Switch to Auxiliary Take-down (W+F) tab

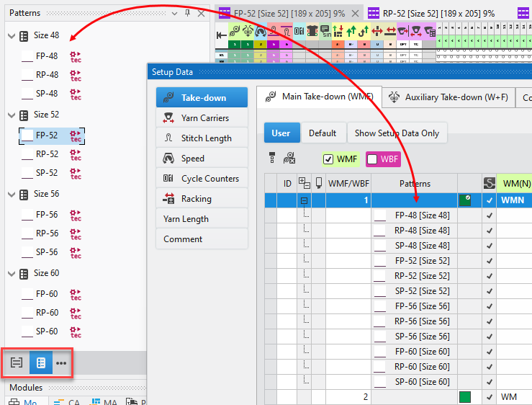pyautogui.click(x=448, y=97)
